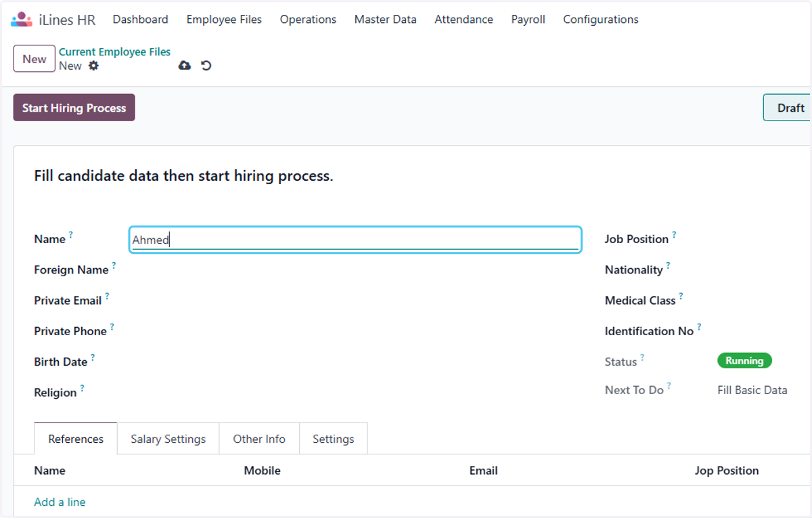Screen dimensions: 812x518
Task: Click the breadcrumb New record label
Action: [x=70, y=66]
